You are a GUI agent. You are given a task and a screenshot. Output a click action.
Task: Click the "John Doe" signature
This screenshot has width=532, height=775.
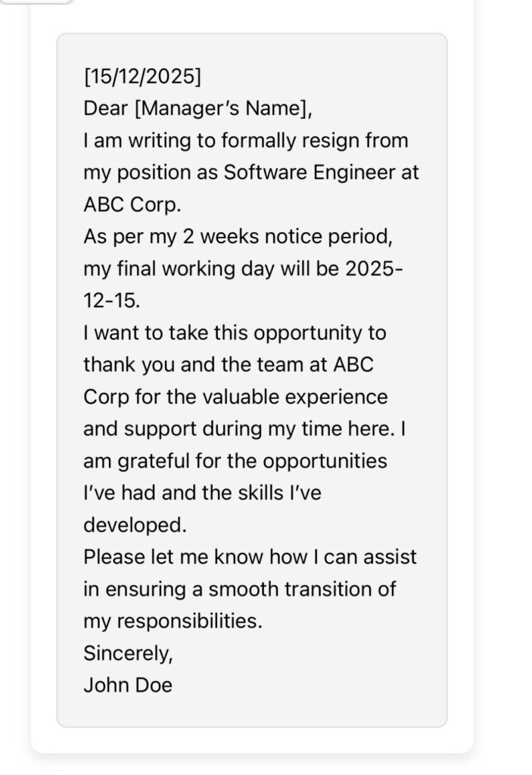point(128,686)
